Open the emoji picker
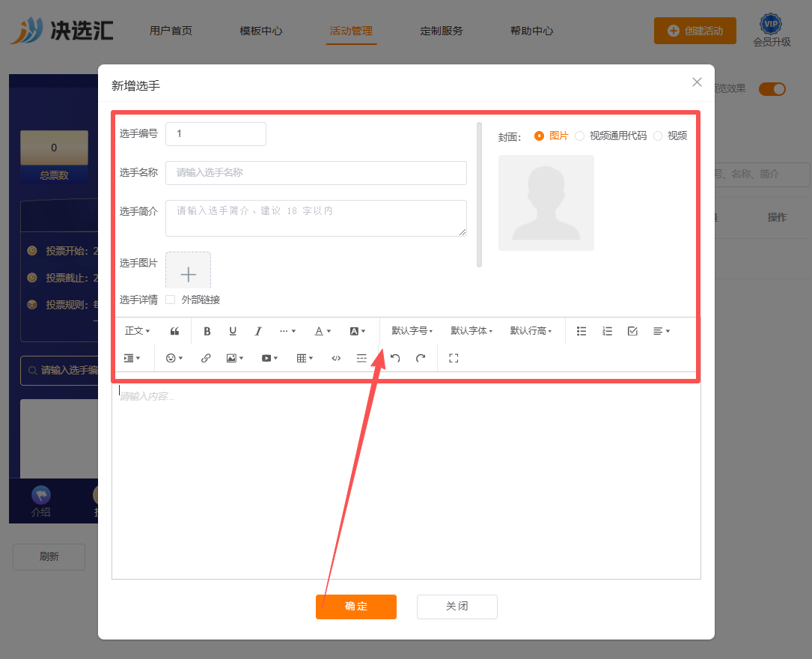This screenshot has height=659, width=812. [174, 358]
